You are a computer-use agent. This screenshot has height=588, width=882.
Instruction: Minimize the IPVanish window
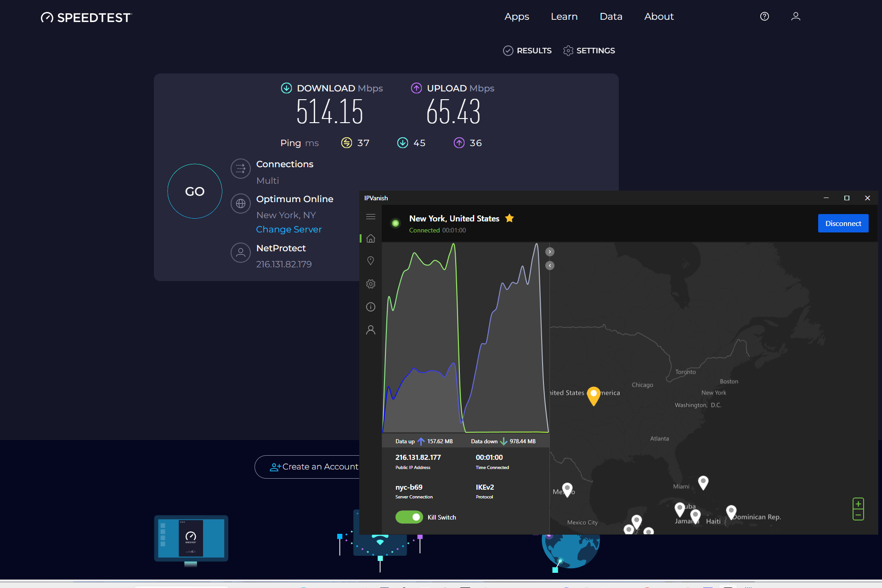[x=826, y=198]
